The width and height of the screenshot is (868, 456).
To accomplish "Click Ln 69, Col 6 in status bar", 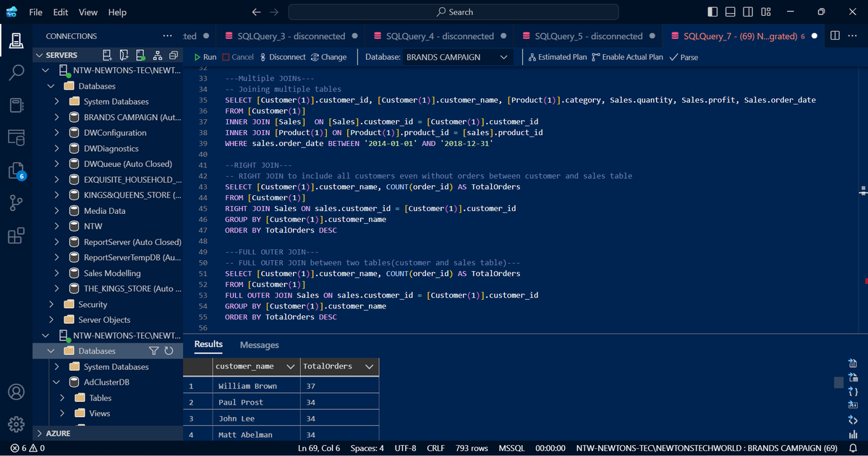I will 319,448.
